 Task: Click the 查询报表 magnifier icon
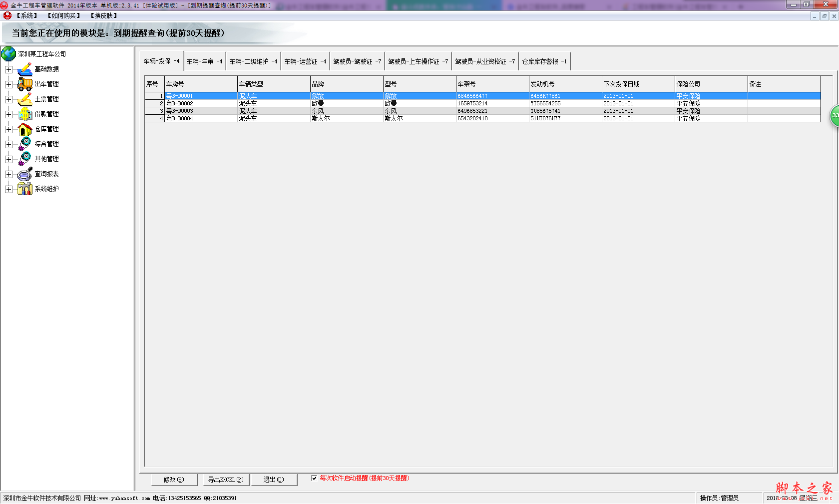(x=24, y=174)
